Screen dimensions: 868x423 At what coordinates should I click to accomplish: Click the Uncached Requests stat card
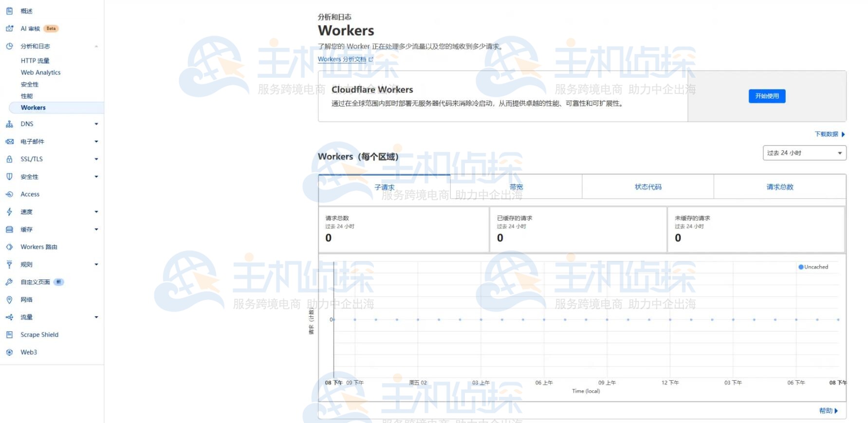756,229
